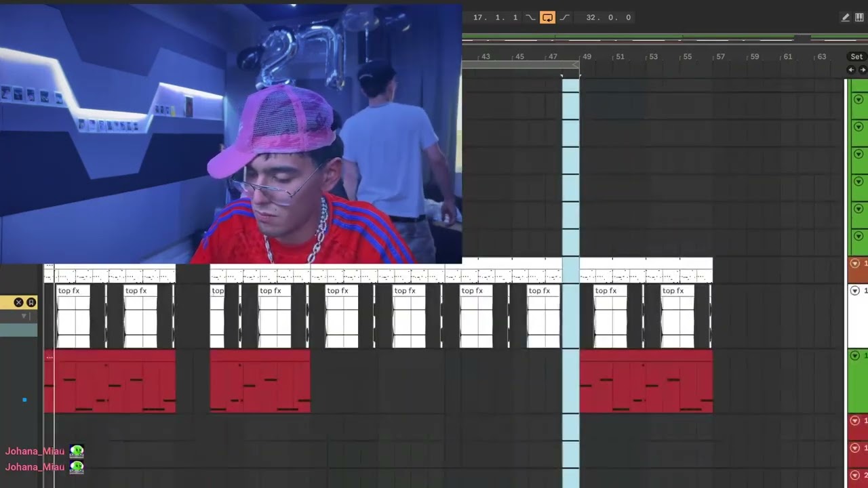The height and width of the screenshot is (488, 868).
Task: Click the blue automation indicator dot
Action: [x=24, y=400]
